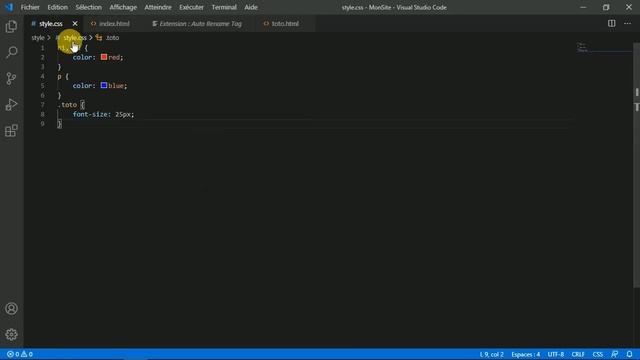Go to line via L 9, col 2 indicator
Image resolution: width=640 pixels, height=360 pixels.
point(491,354)
